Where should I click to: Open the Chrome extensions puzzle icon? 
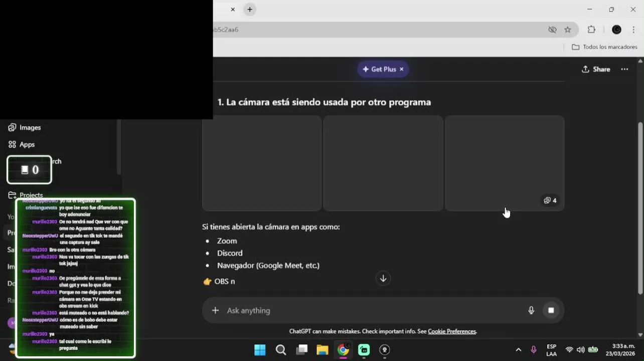591,30
